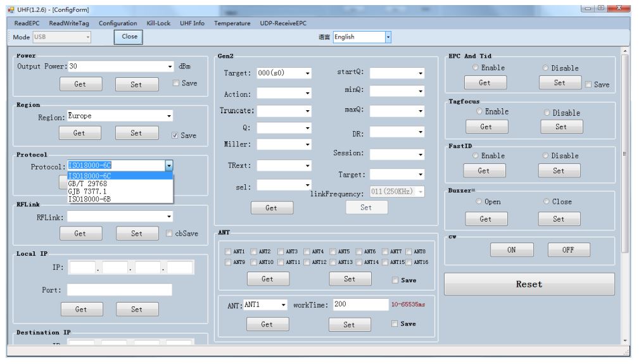
Task: Select Open radio for Buzzer
Action: point(479,201)
